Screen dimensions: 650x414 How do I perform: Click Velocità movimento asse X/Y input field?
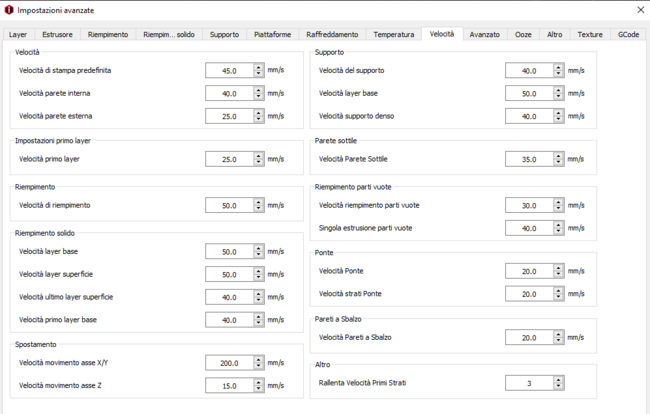(x=229, y=363)
